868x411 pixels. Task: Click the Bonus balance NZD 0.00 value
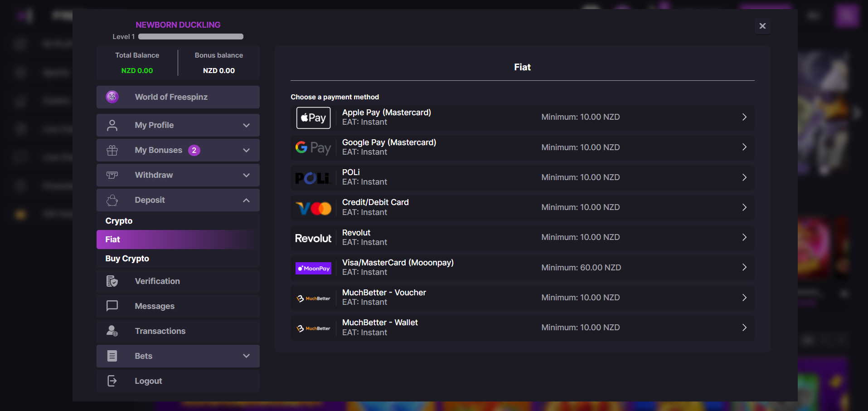pyautogui.click(x=219, y=71)
